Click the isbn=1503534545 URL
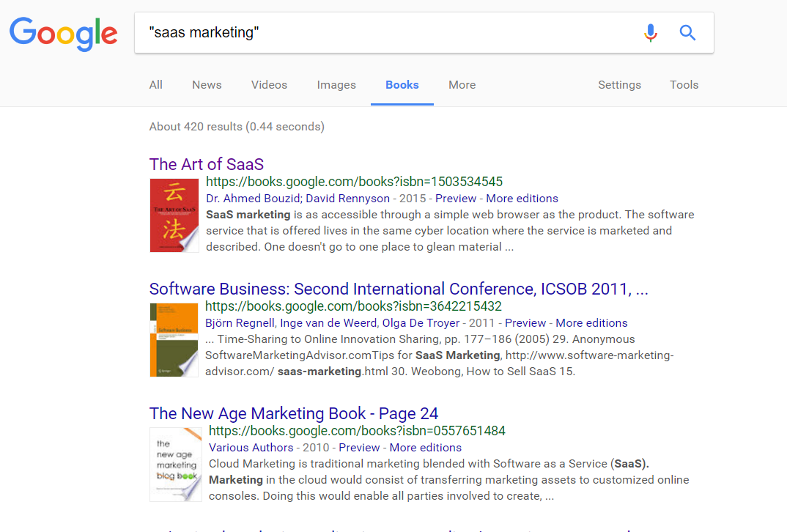 [x=355, y=182]
